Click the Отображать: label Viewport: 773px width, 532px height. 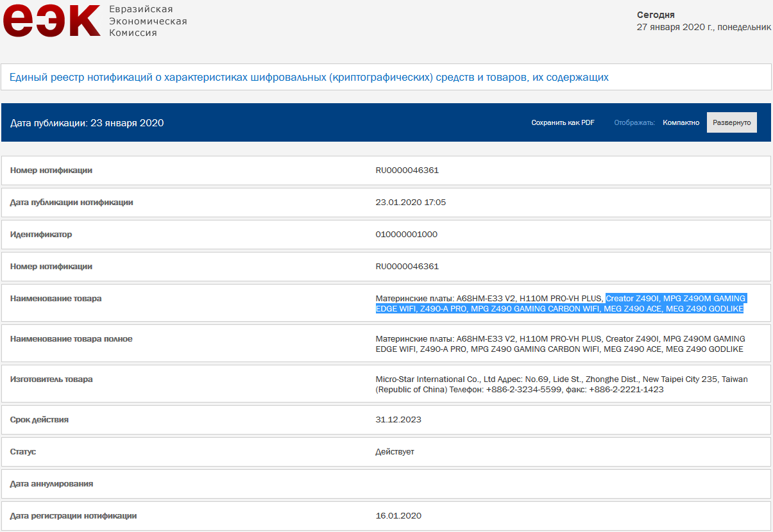634,122
